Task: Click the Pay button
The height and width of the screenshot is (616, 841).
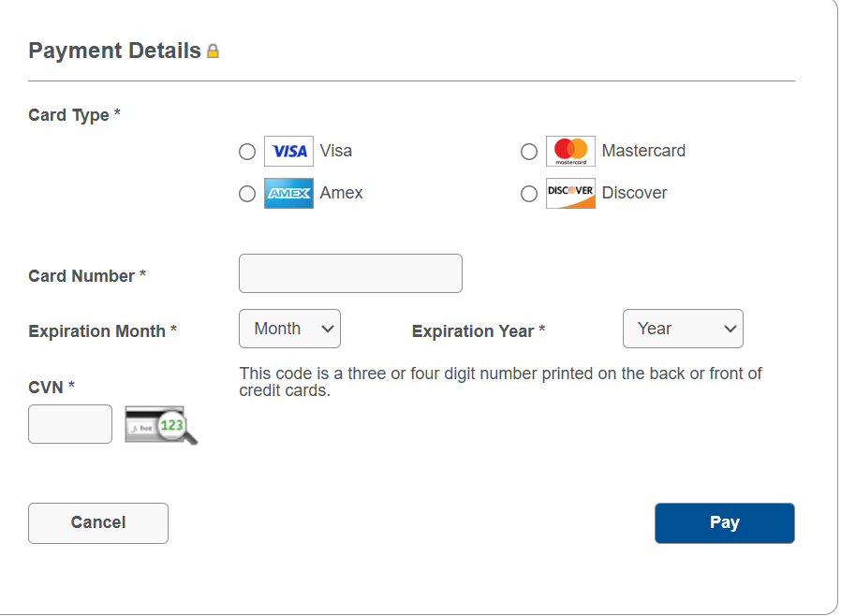Action: click(725, 522)
